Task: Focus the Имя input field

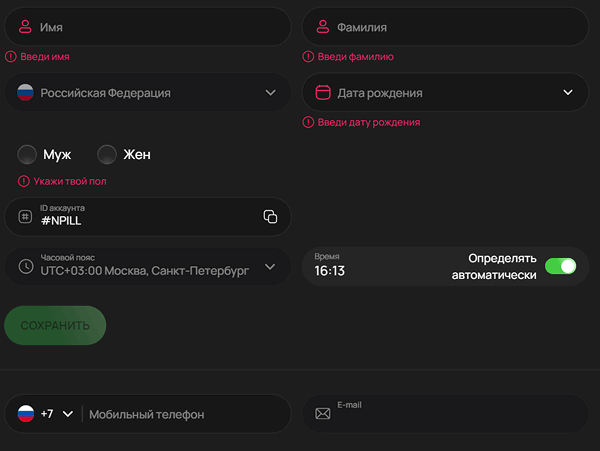Action: 148,27
